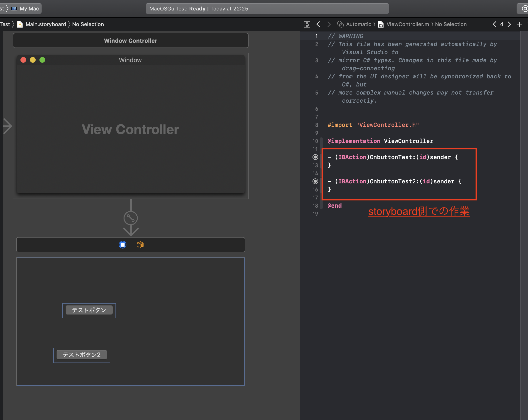Screen dimensions: 528x420
Task: Open ViewController.m in jump bar
Action: pos(408,24)
